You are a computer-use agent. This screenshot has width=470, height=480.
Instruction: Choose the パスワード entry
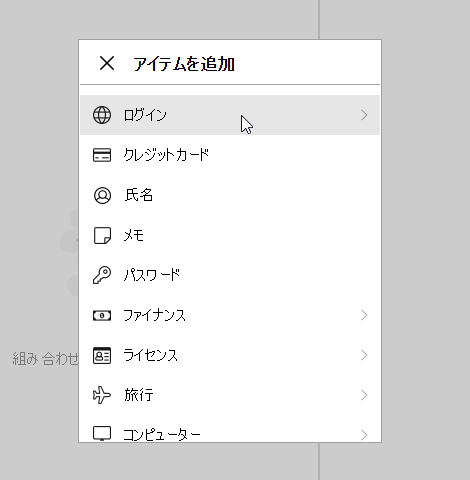(230, 275)
